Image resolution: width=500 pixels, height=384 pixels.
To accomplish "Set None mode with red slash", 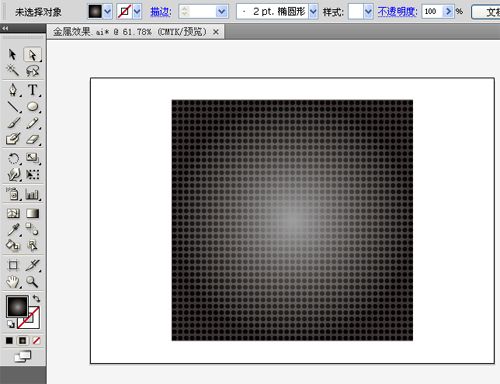I will tap(36, 340).
